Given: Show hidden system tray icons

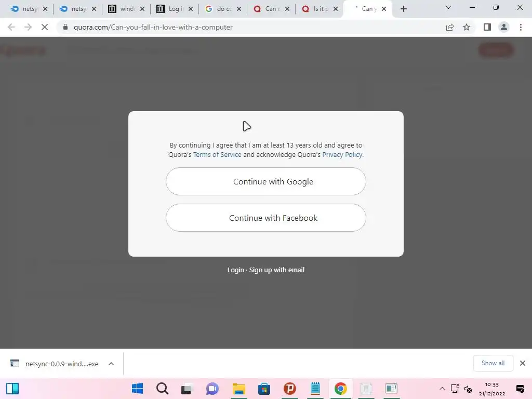Looking at the screenshot, I should tap(442, 389).
